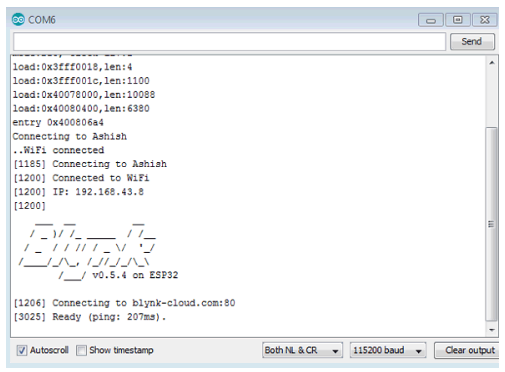The width and height of the screenshot is (505, 372).
Task: Click the scrollbar up arrow
Action: 492,63
